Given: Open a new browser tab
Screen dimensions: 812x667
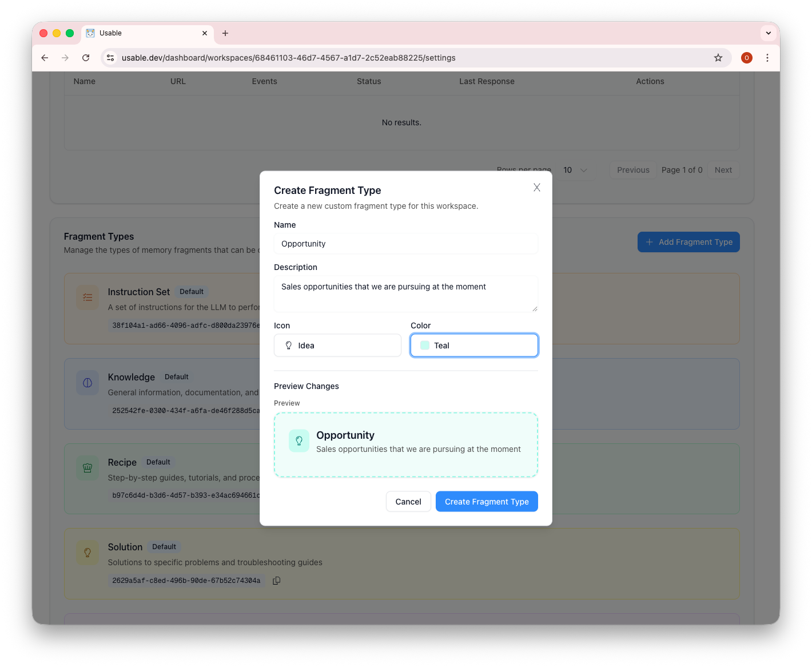Looking at the screenshot, I should [225, 33].
